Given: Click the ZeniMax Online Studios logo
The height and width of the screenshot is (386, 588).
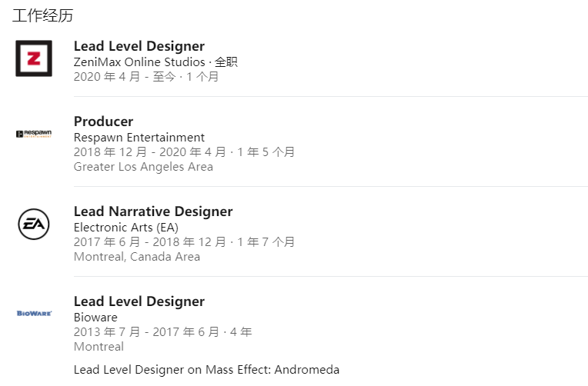Looking at the screenshot, I should click(x=34, y=58).
